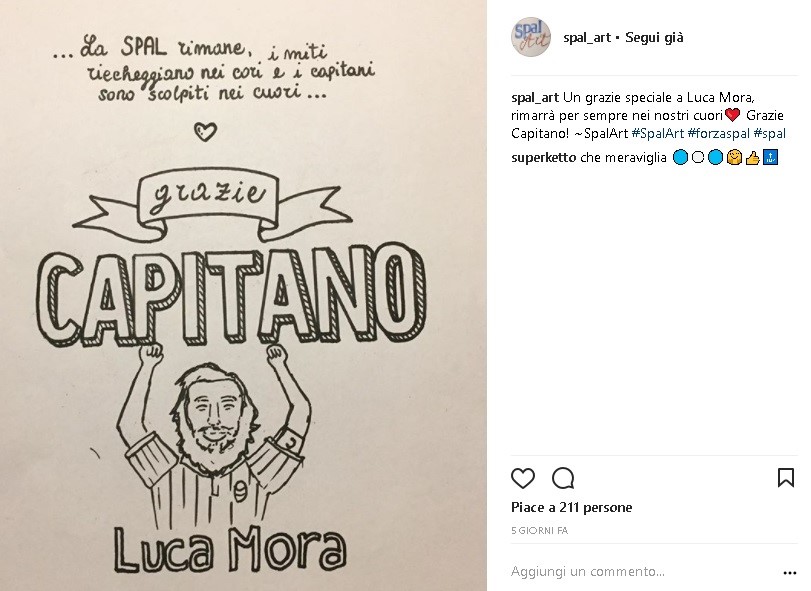Open the #forzaspal hashtag
Image resolution: width=811 pixels, height=591 pixels.
click(718, 133)
